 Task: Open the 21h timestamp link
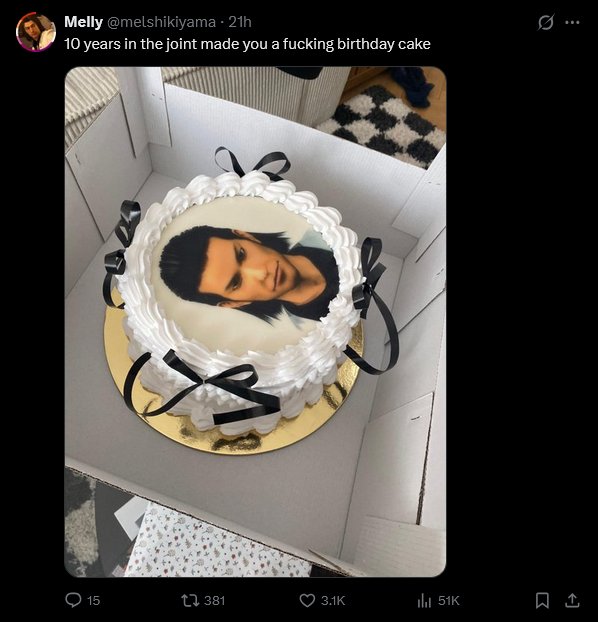(240, 22)
